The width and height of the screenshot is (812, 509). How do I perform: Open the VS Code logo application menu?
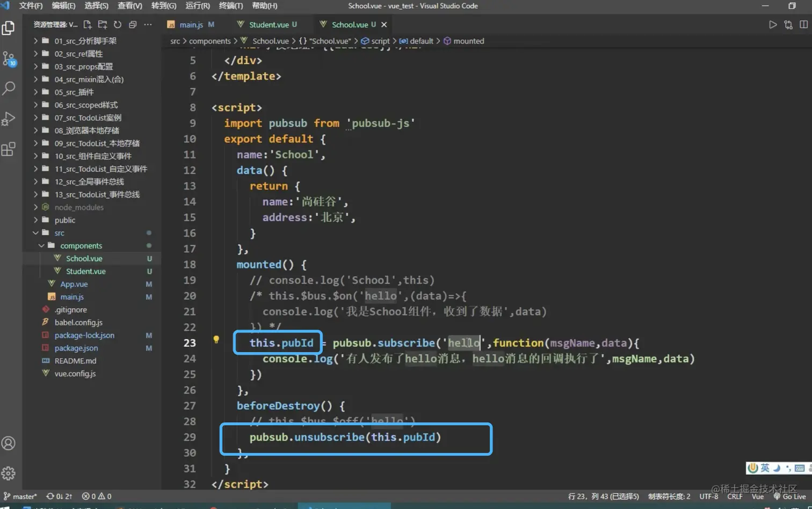(5, 5)
